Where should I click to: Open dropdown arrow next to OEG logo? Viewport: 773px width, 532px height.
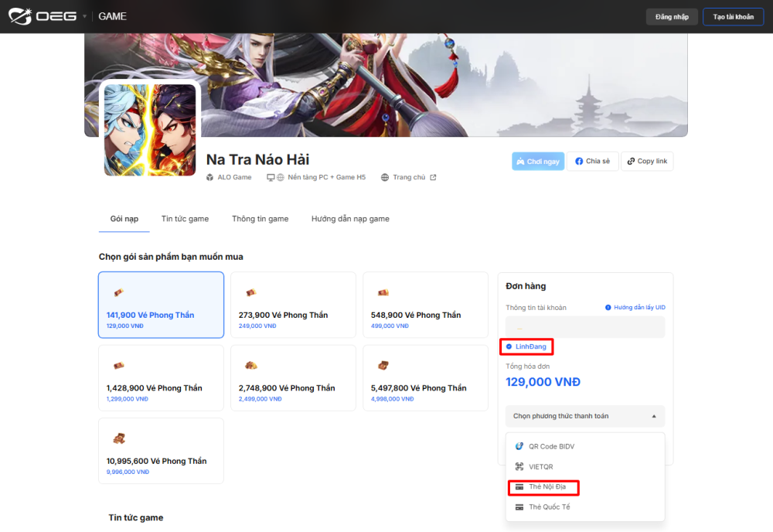pyautogui.click(x=84, y=16)
